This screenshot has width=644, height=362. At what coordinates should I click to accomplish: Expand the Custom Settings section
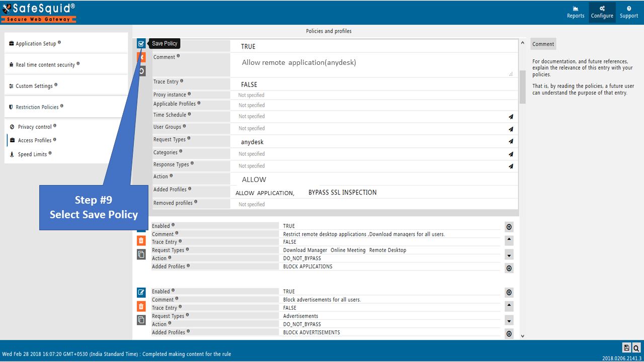pyautogui.click(x=66, y=85)
